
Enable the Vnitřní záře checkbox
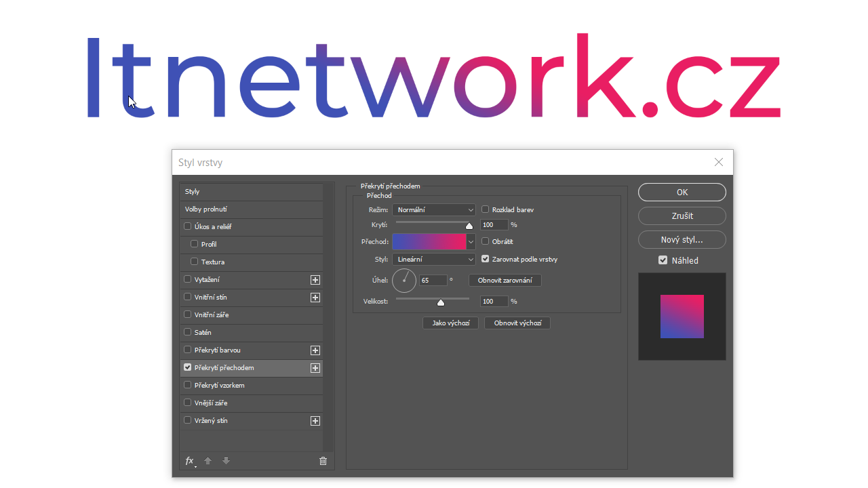click(x=188, y=314)
